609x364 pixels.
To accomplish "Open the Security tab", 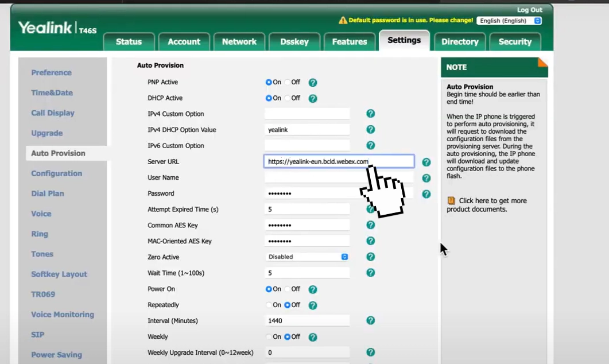I will (515, 42).
